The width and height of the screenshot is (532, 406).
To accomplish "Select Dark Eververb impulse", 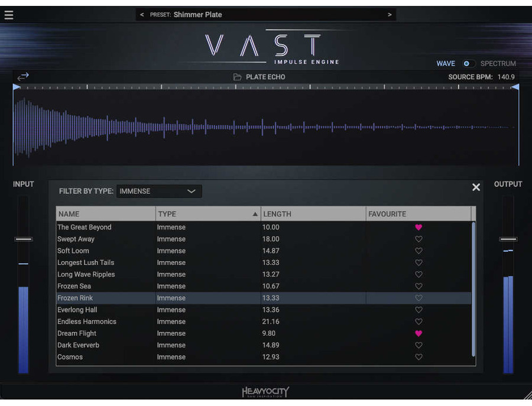I will (78, 345).
